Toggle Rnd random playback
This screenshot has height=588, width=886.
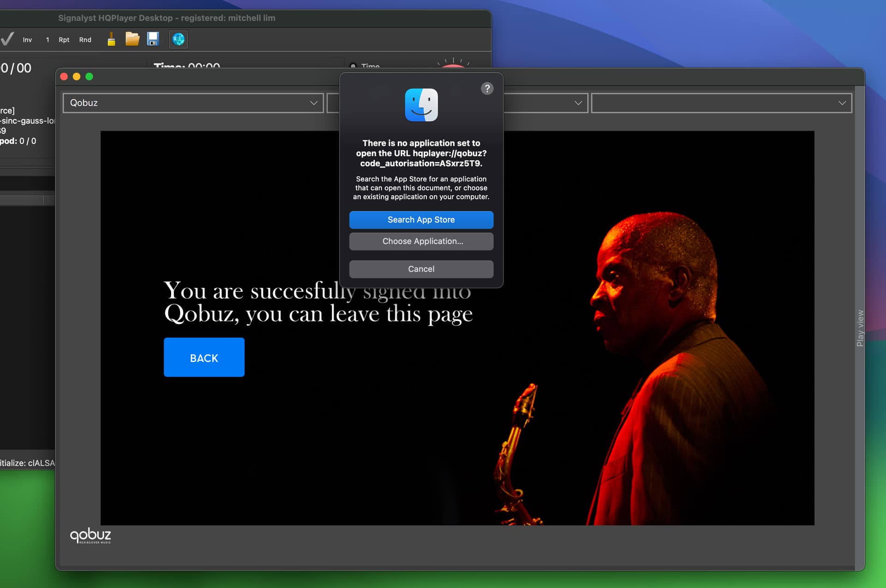[x=85, y=40]
